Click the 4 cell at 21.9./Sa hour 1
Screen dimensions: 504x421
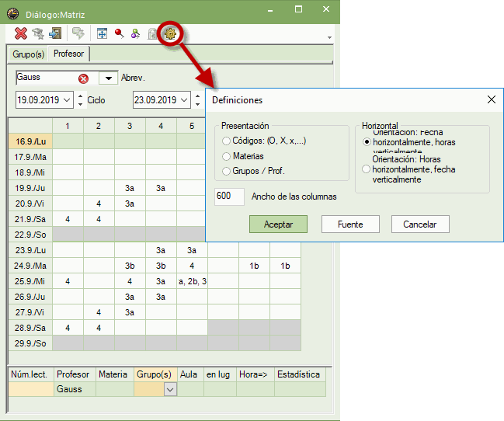pos(68,219)
